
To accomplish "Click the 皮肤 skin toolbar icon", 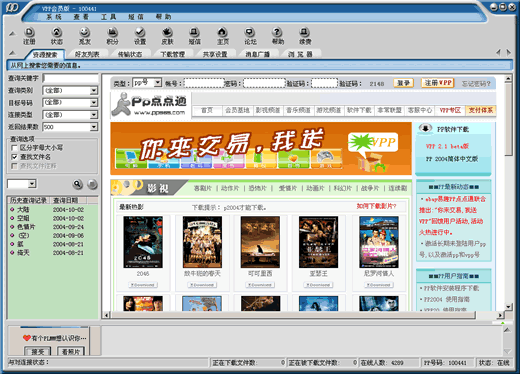I will tap(167, 36).
